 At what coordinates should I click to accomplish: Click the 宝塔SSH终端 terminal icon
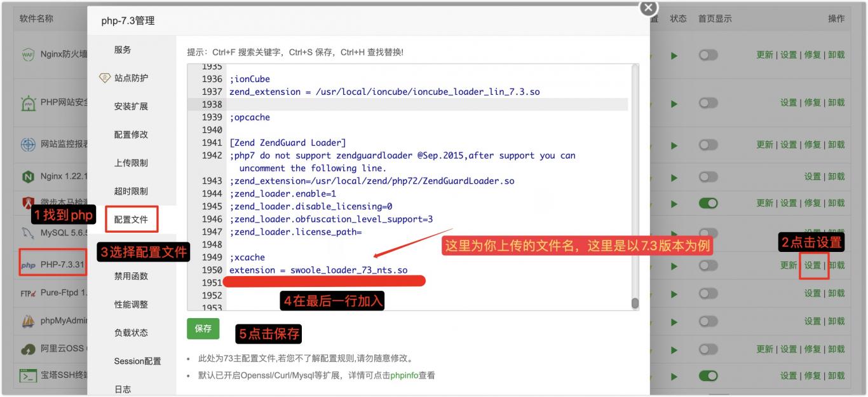28,375
